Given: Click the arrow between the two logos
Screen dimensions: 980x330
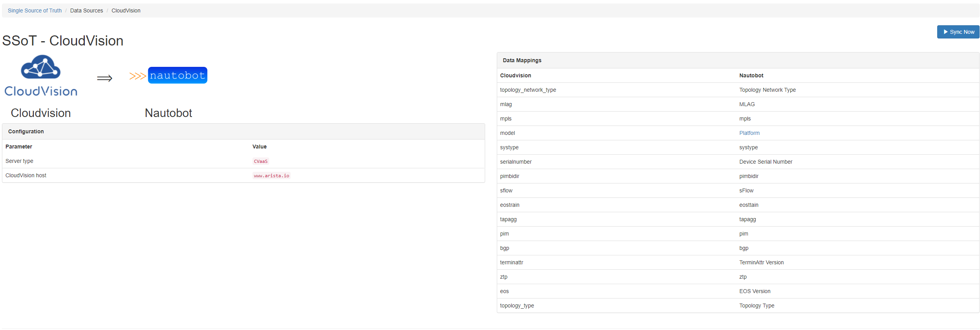Looking at the screenshot, I should tap(104, 79).
